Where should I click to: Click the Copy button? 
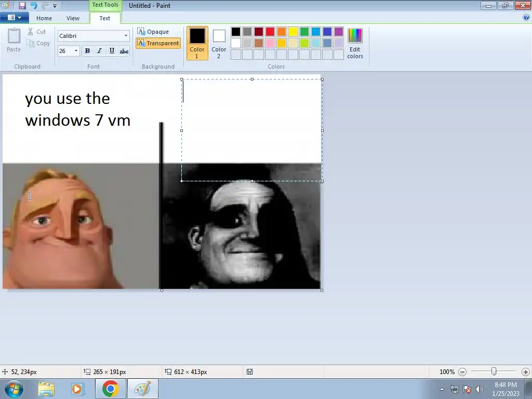pyautogui.click(x=38, y=44)
